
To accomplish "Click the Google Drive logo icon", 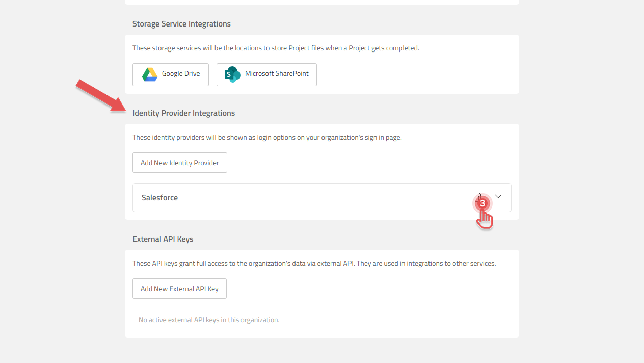I will click(149, 74).
